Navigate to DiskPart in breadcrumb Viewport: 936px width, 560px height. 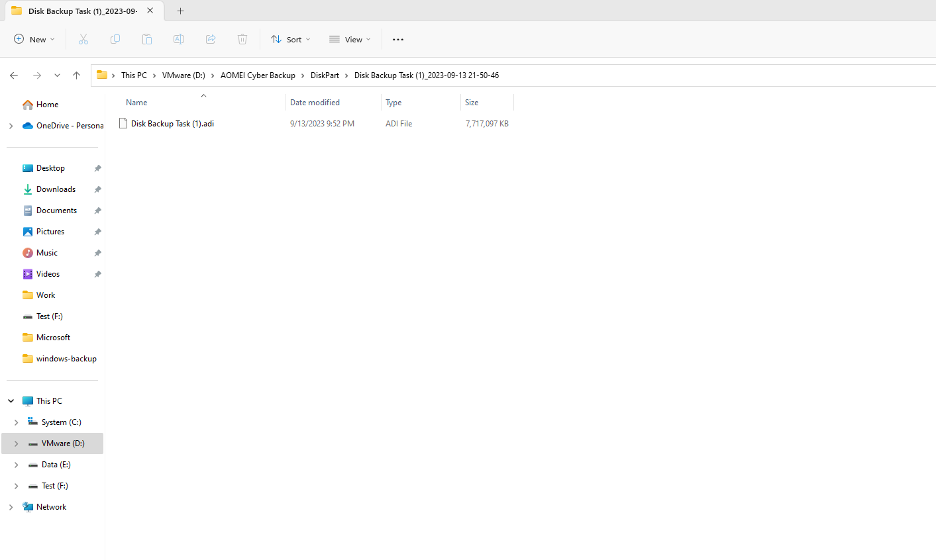pos(325,75)
